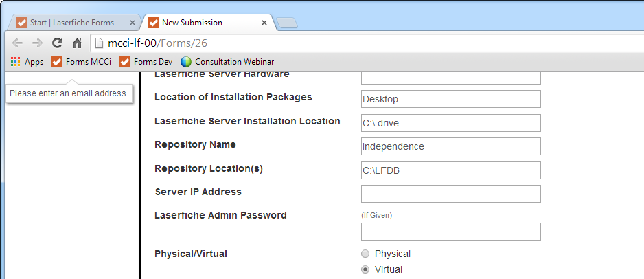Screen dimensions: 644x279
Task: Click the Location of Installation Packages field
Action: tap(450, 99)
